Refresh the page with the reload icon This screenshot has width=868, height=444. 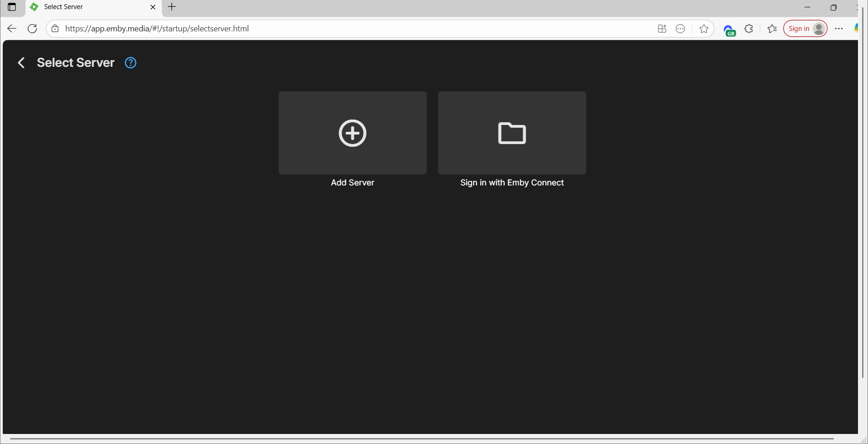(x=32, y=29)
